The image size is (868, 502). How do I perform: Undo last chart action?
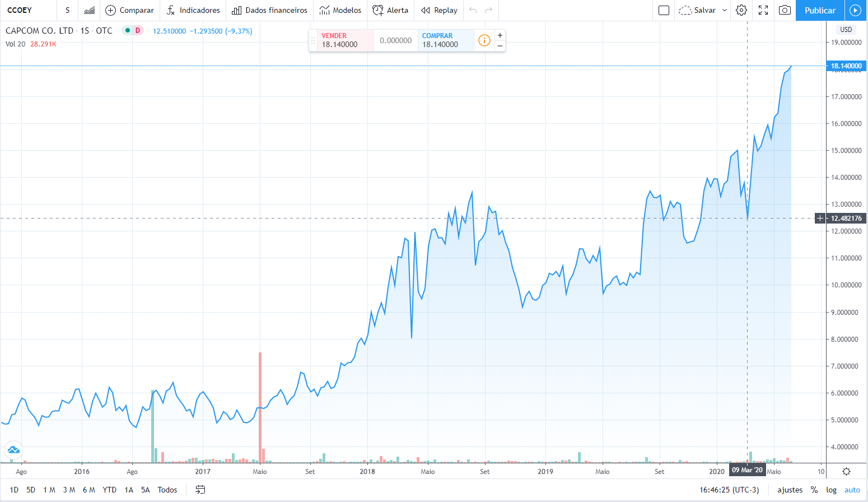473,10
